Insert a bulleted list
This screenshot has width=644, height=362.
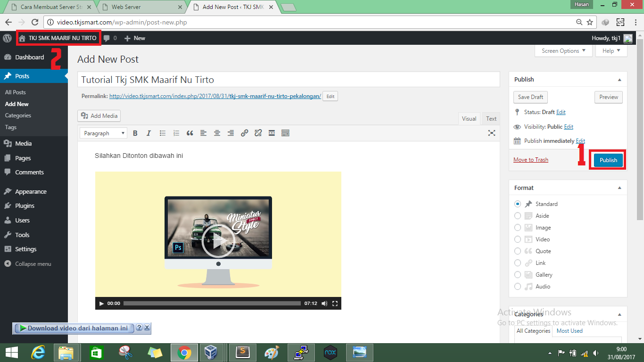(163, 133)
